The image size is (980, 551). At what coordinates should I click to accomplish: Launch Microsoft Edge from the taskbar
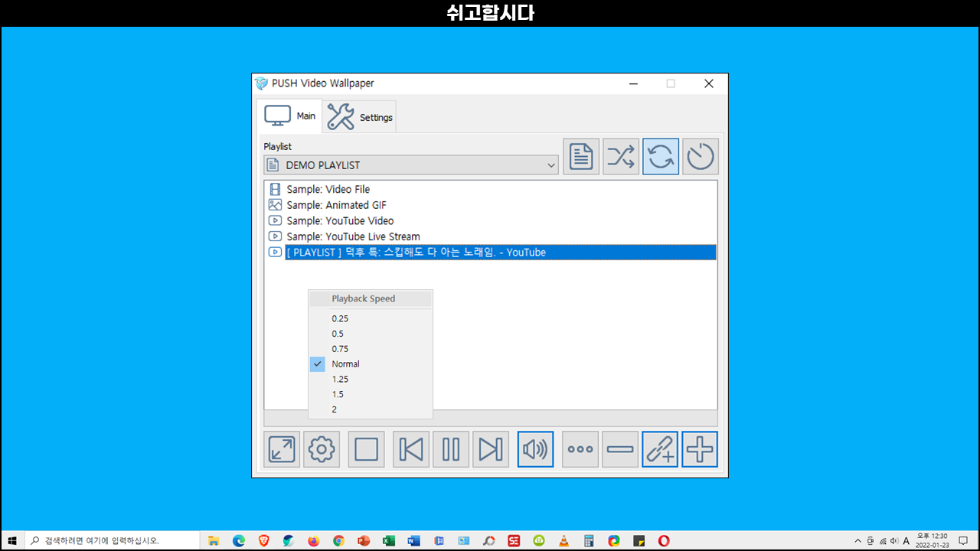click(x=239, y=540)
